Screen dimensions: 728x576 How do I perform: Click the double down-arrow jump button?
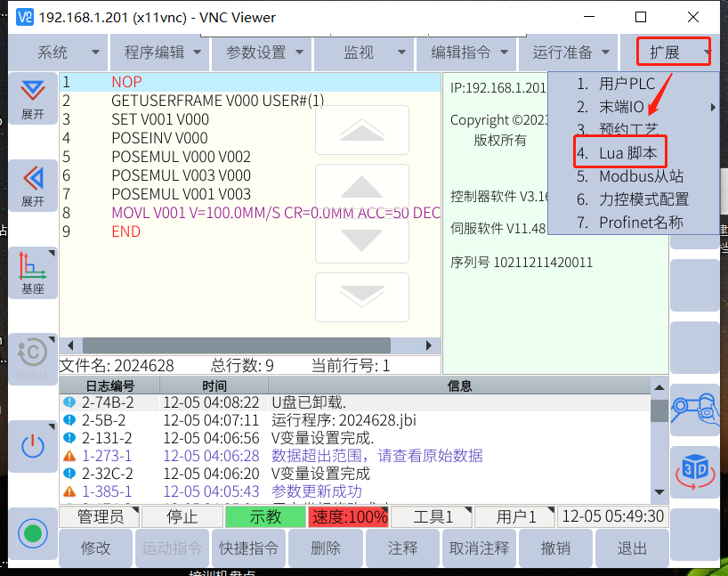coord(362,296)
